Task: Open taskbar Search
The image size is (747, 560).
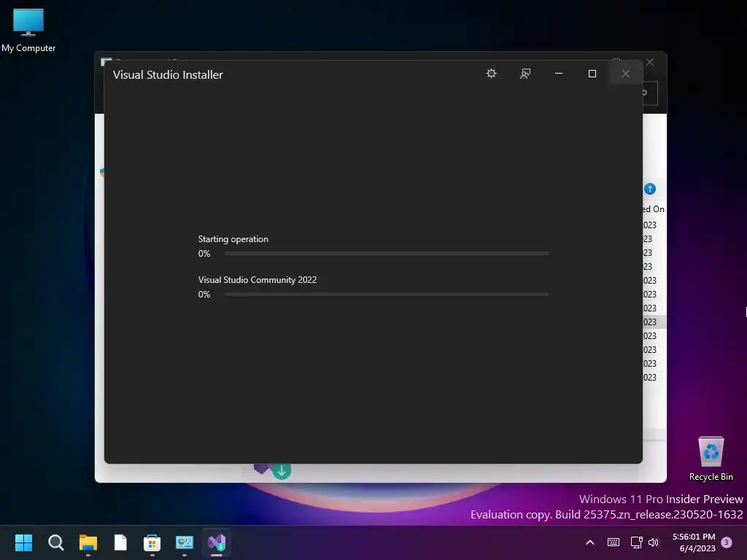Action: pyautogui.click(x=55, y=542)
